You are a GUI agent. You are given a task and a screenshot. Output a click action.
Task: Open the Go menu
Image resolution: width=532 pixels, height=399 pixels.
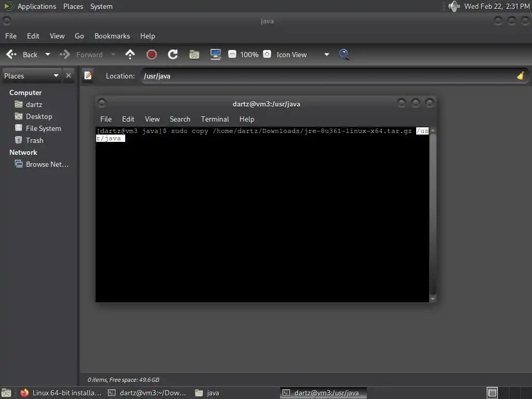pyautogui.click(x=79, y=36)
